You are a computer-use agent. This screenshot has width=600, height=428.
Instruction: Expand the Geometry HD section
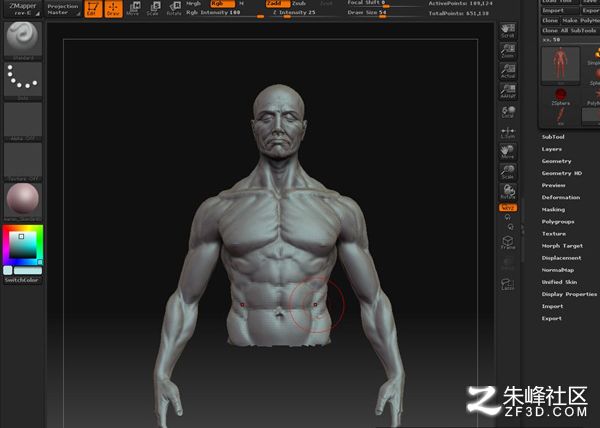562,173
